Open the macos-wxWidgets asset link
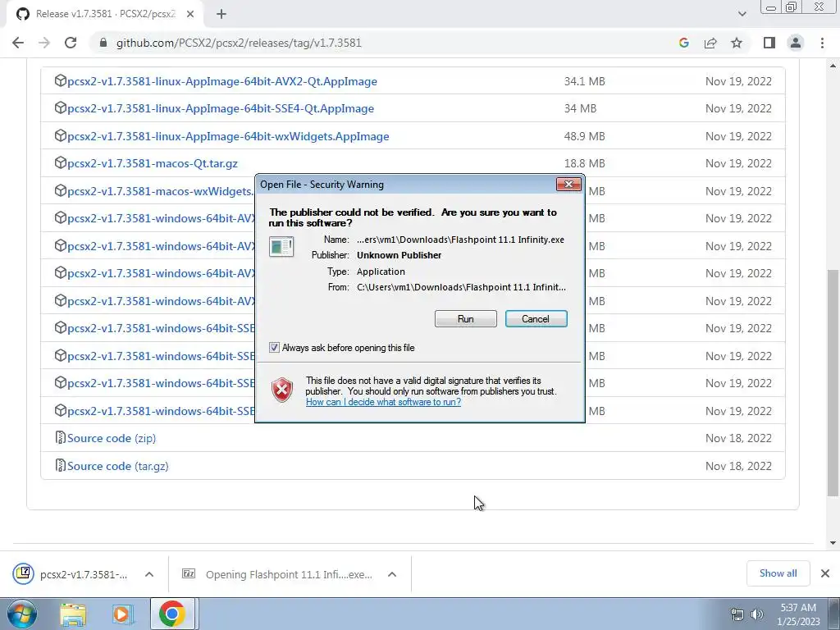840x630 pixels. click(161, 191)
